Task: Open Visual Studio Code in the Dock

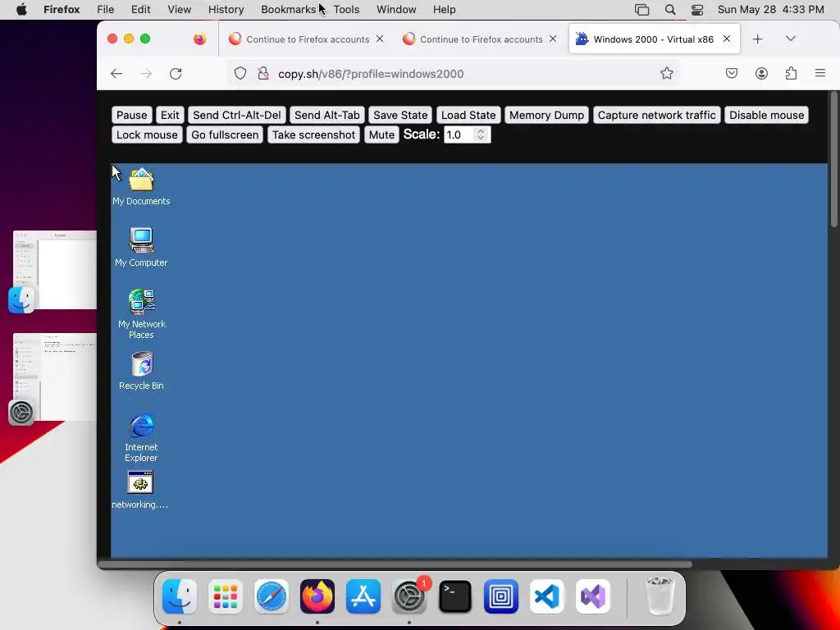Action: pos(547,596)
